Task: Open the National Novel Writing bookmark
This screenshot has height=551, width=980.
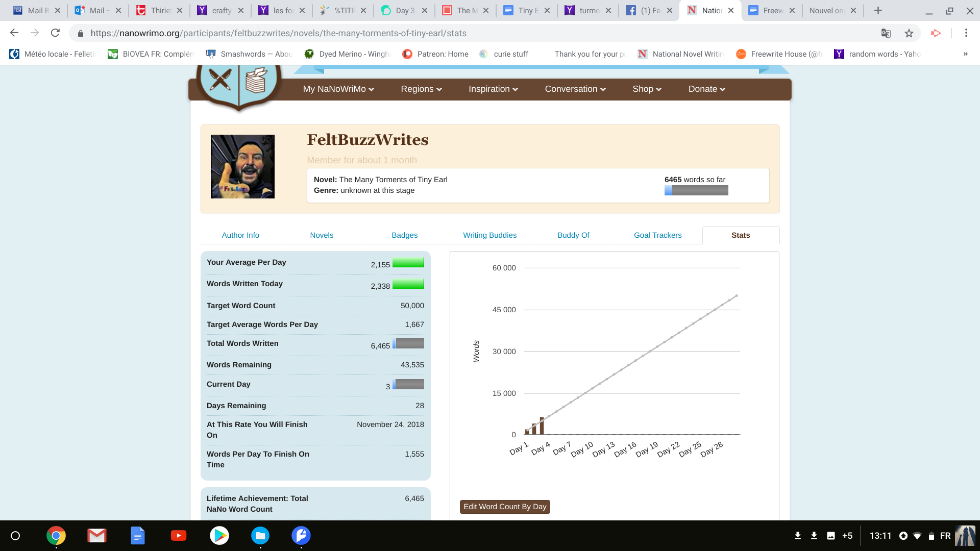Action: coord(680,54)
